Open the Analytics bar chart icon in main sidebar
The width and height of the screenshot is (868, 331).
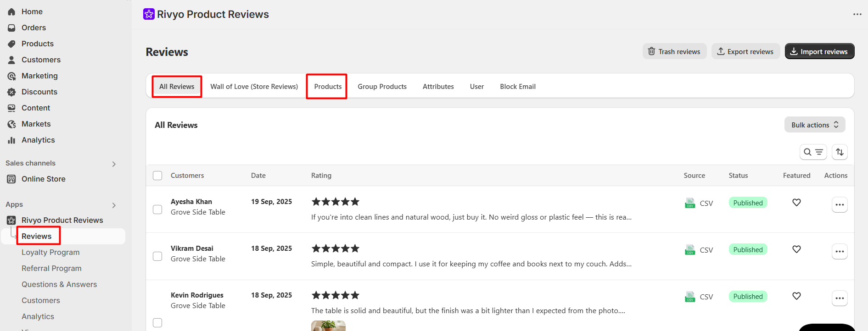pyautogui.click(x=11, y=140)
